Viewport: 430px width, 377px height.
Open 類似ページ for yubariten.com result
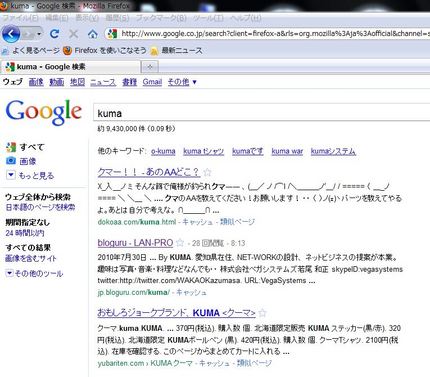pyautogui.click(x=254, y=363)
